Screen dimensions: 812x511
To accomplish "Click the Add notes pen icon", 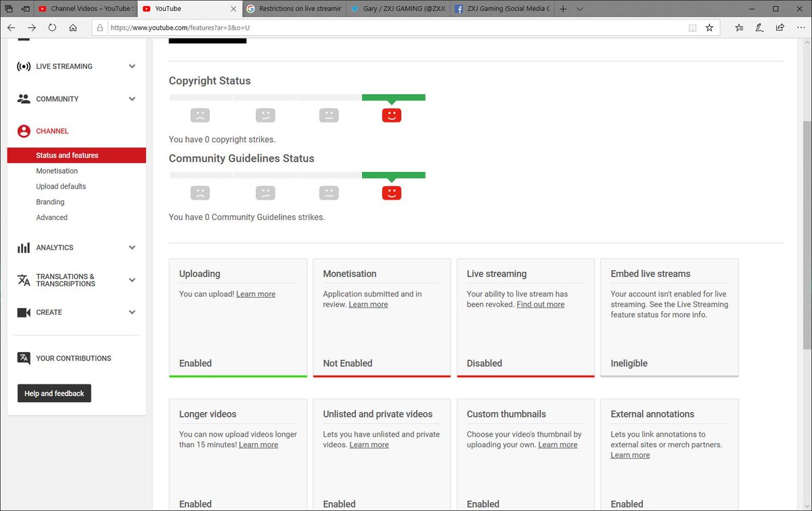I will coord(760,28).
